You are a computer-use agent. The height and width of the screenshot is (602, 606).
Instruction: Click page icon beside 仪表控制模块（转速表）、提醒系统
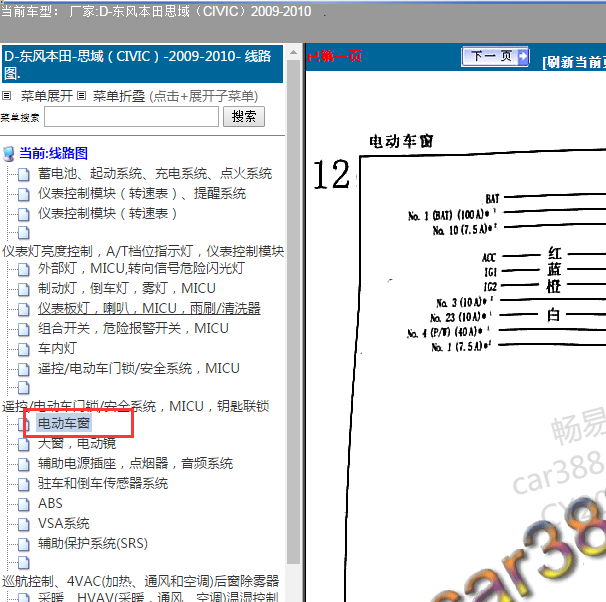click(24, 194)
